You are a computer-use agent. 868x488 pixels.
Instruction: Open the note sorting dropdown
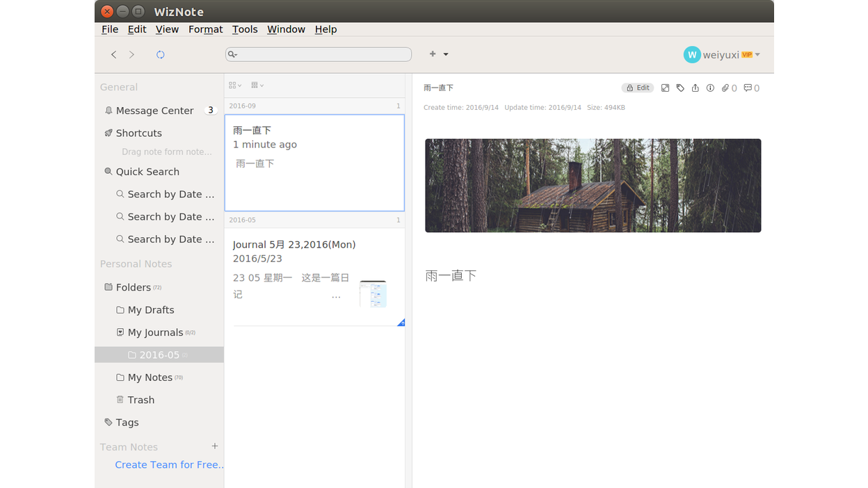[255, 84]
